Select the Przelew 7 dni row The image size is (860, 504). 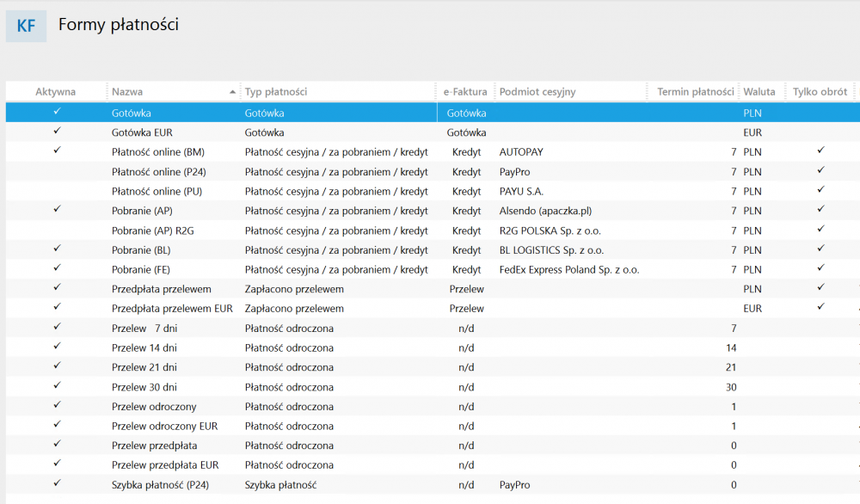(x=433, y=329)
